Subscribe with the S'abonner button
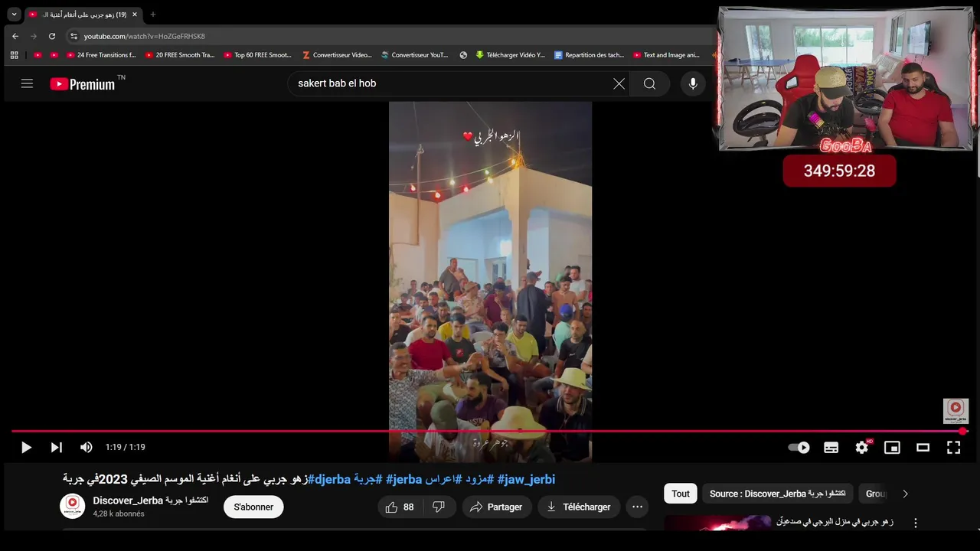This screenshot has height=551, width=980. click(253, 507)
